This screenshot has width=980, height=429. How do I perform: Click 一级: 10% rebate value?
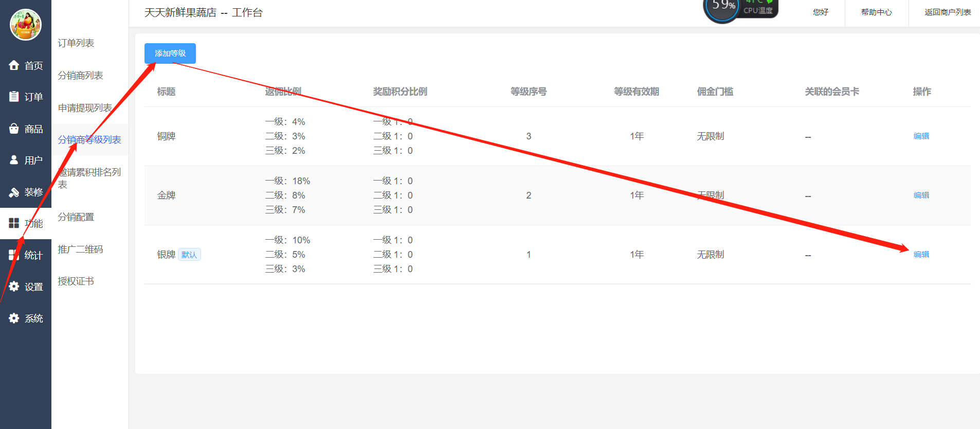pyautogui.click(x=287, y=240)
